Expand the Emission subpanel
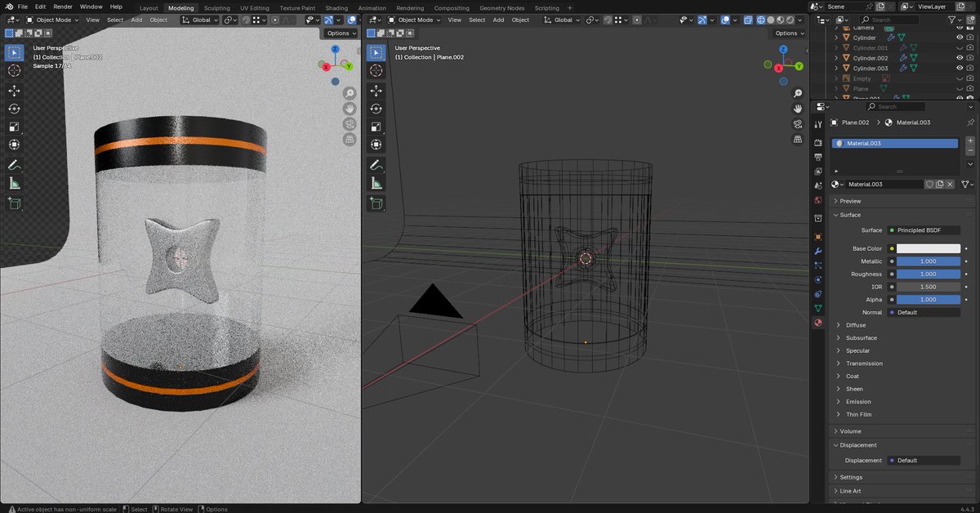This screenshot has height=513, width=980. click(857, 402)
